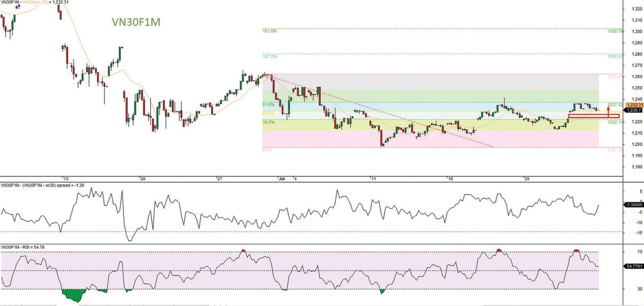Select the MA(Close,15) indicator label
This screenshot has height=306, width=644.
(36, 3)
